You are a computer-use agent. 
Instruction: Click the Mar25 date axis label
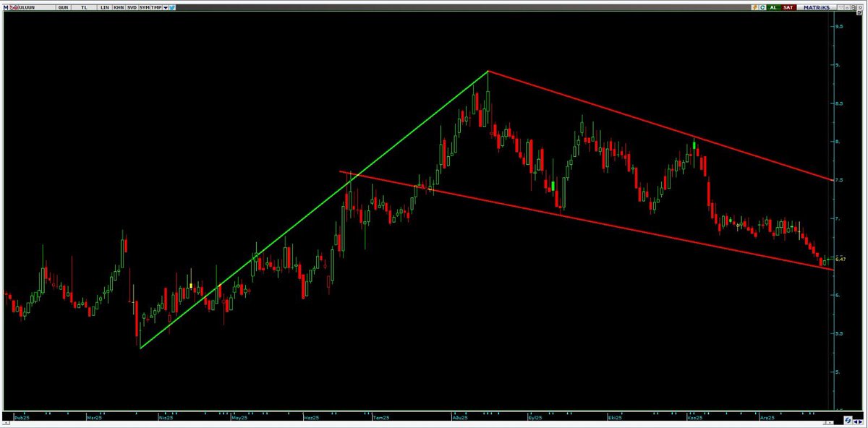pyautogui.click(x=95, y=418)
